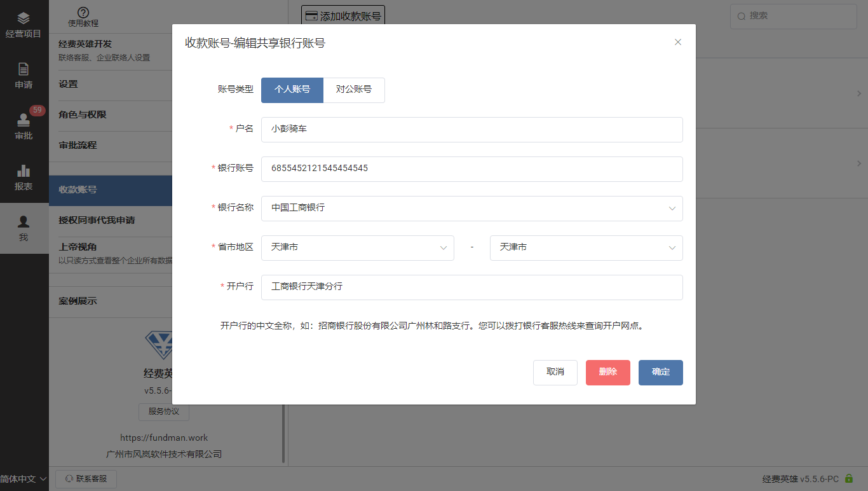Click the 取消 cancel button
Viewport: 868px width, 491px height.
pyautogui.click(x=555, y=372)
